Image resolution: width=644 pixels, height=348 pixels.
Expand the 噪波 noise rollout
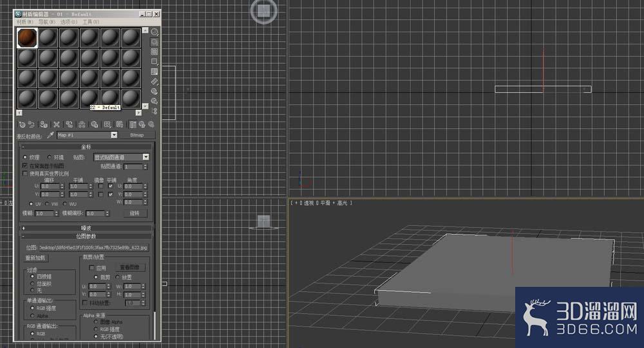coord(86,228)
